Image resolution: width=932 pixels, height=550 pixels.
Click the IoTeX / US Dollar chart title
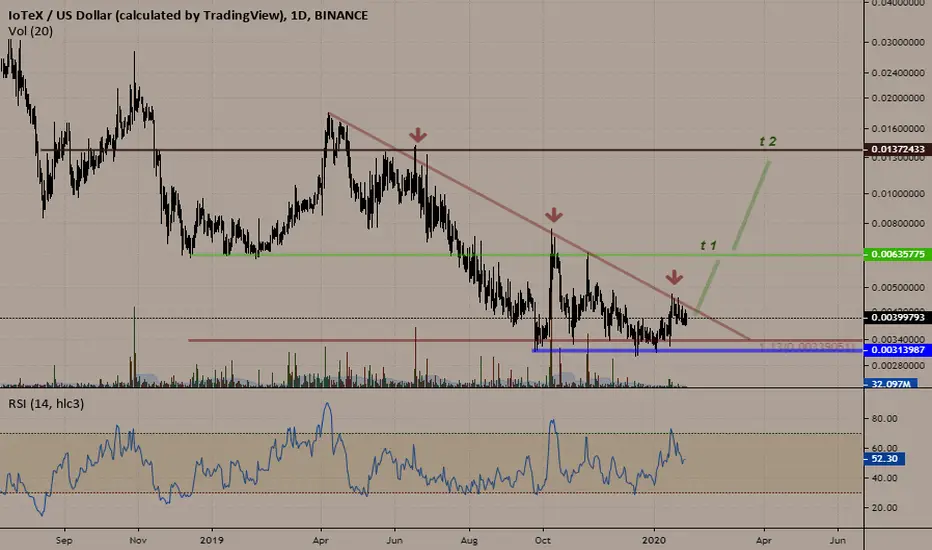(x=188, y=15)
